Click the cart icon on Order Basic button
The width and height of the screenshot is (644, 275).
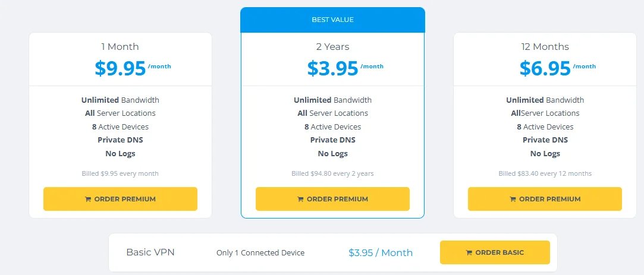click(x=469, y=253)
